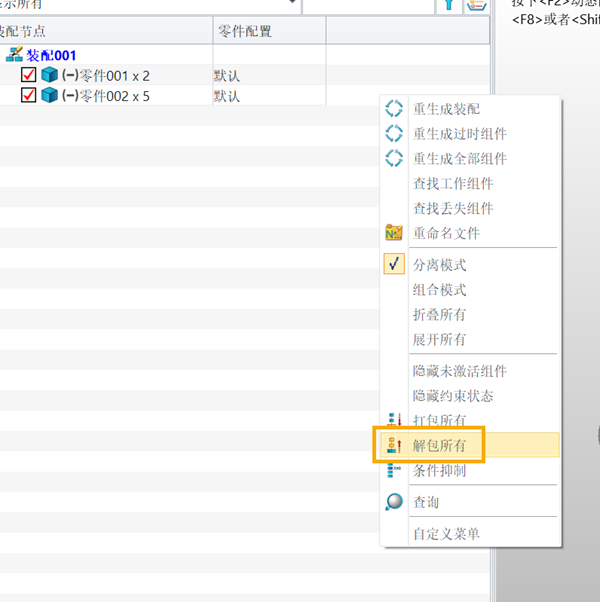This screenshot has height=602, width=600.
Task: Select 查找工作组件 menu entry
Action: [453, 184]
